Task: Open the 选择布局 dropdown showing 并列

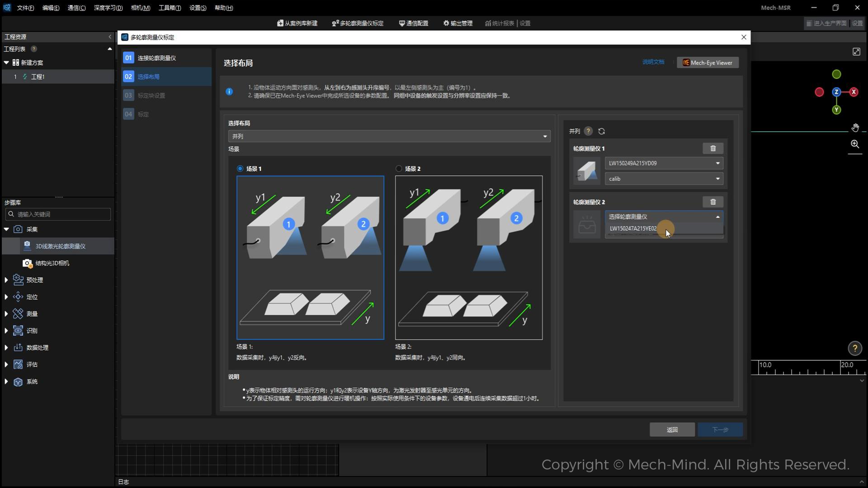Action: [x=389, y=136]
